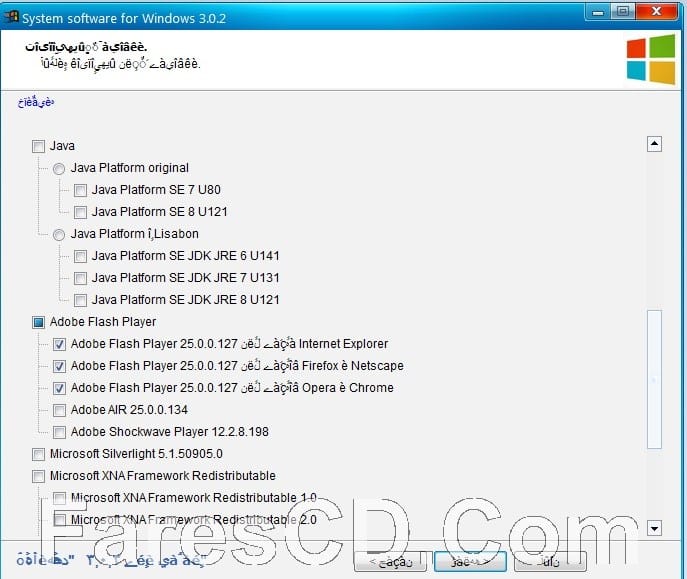
Task: Select the Java Platform original radio button
Action: 59,169
